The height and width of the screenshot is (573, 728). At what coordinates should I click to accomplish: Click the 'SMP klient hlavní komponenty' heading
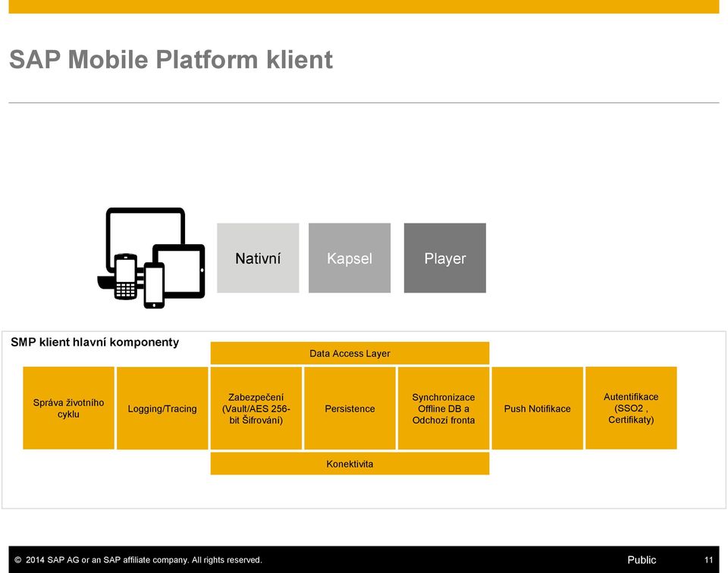(x=95, y=343)
